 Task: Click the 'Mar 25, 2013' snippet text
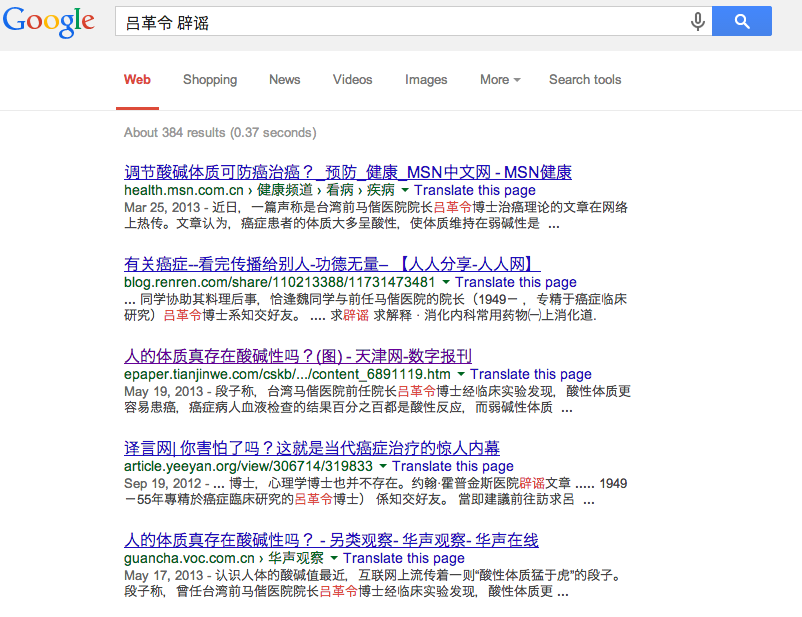tap(162, 208)
